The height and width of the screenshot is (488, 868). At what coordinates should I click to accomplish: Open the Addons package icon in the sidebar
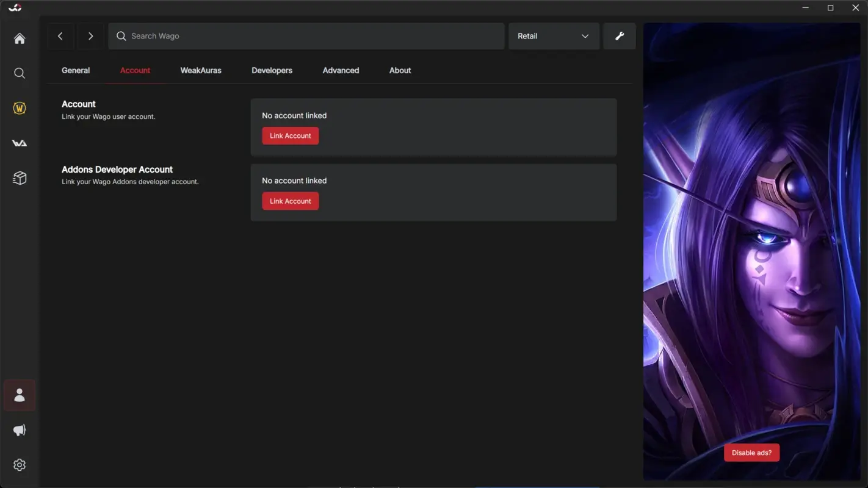[19, 178]
